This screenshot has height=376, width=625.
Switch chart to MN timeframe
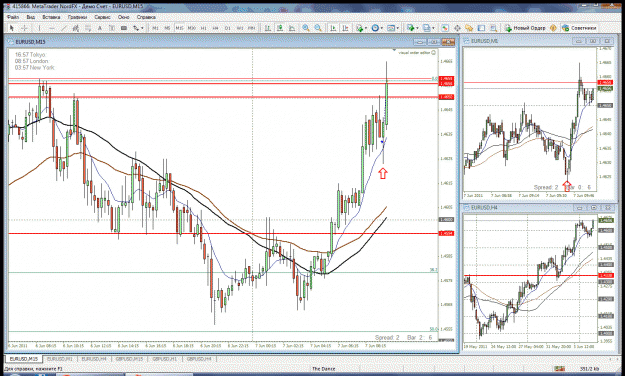(x=252, y=28)
